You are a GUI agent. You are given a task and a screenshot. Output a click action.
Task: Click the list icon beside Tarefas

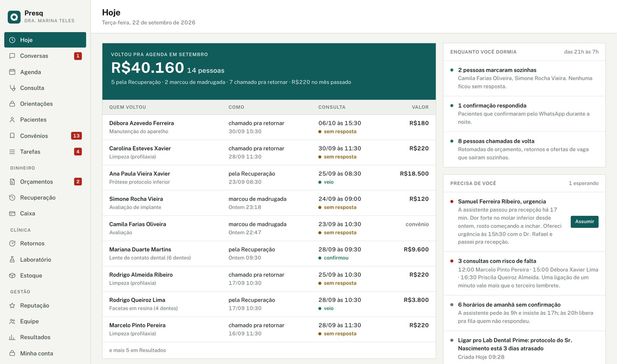click(x=12, y=152)
